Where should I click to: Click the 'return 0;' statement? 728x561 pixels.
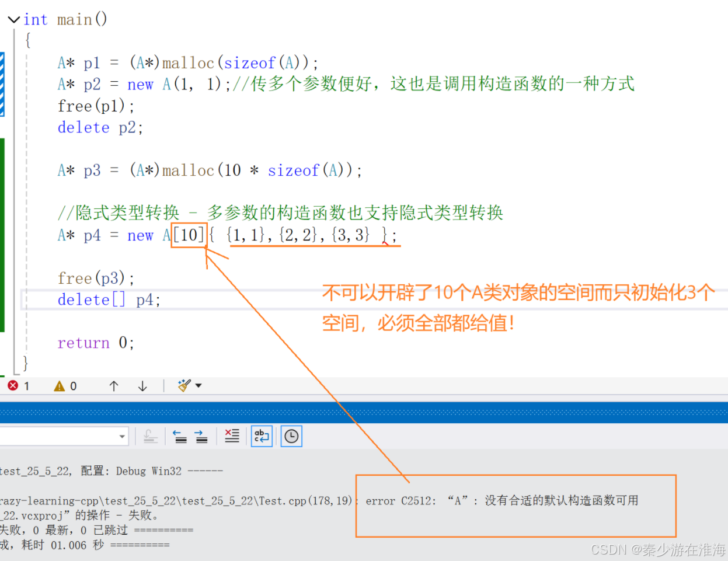point(96,343)
